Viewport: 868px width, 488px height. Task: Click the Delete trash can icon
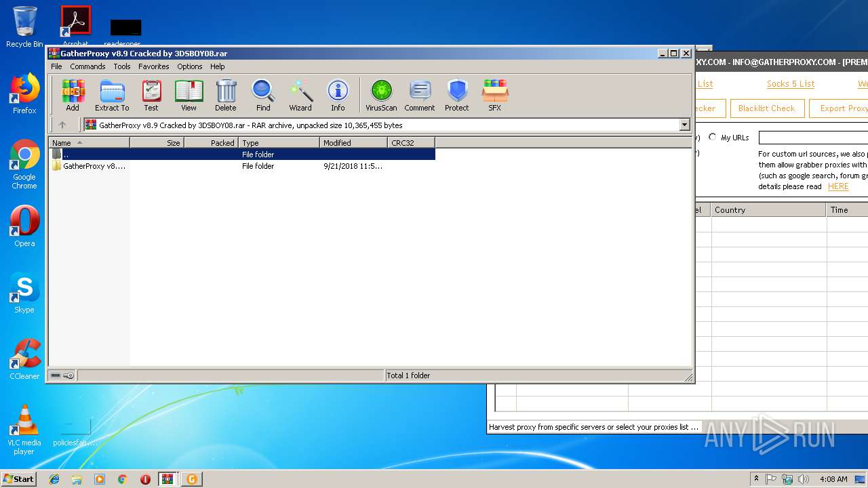click(226, 95)
